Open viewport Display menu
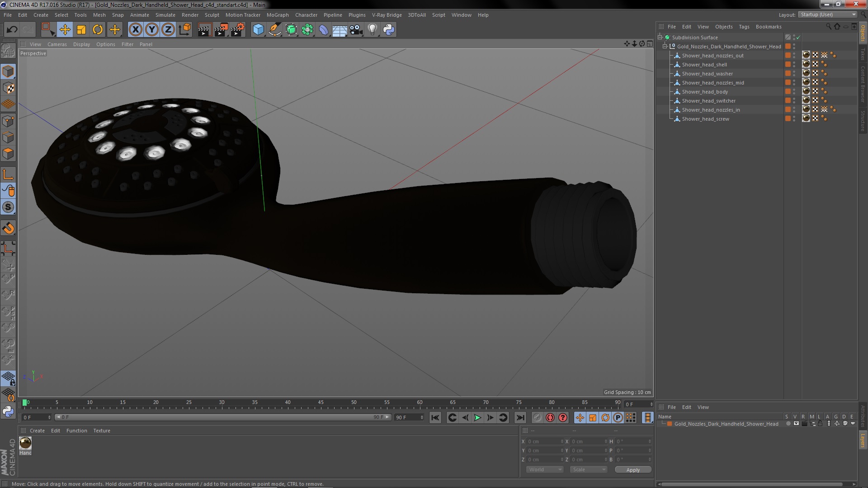 (81, 44)
